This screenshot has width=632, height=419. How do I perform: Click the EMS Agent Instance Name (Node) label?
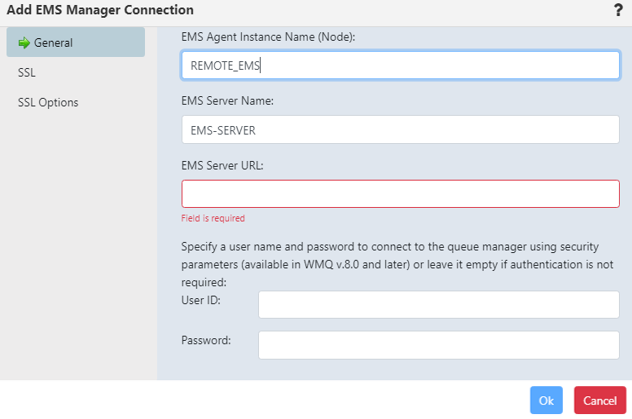pos(268,37)
